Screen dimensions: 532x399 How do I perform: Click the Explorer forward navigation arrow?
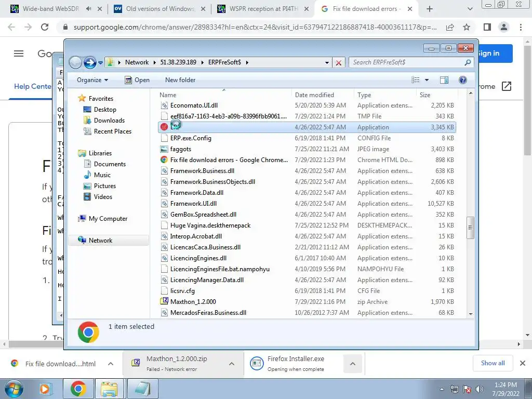(x=90, y=62)
